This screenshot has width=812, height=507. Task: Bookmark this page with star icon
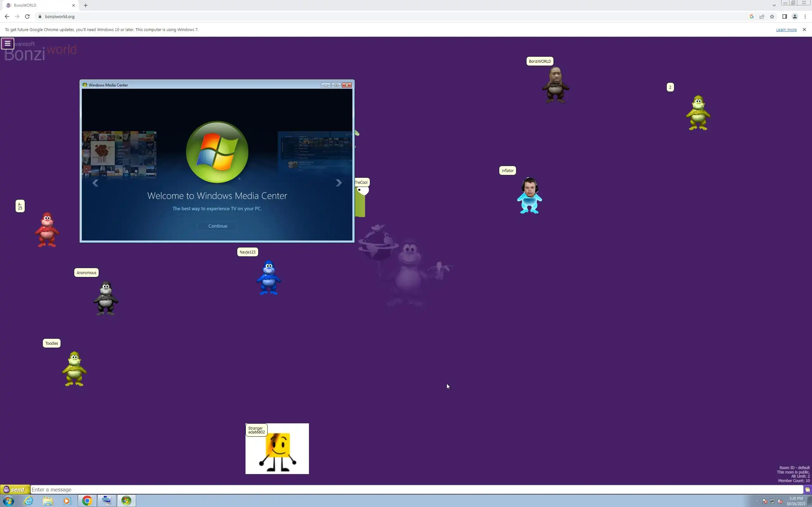[x=772, y=16]
